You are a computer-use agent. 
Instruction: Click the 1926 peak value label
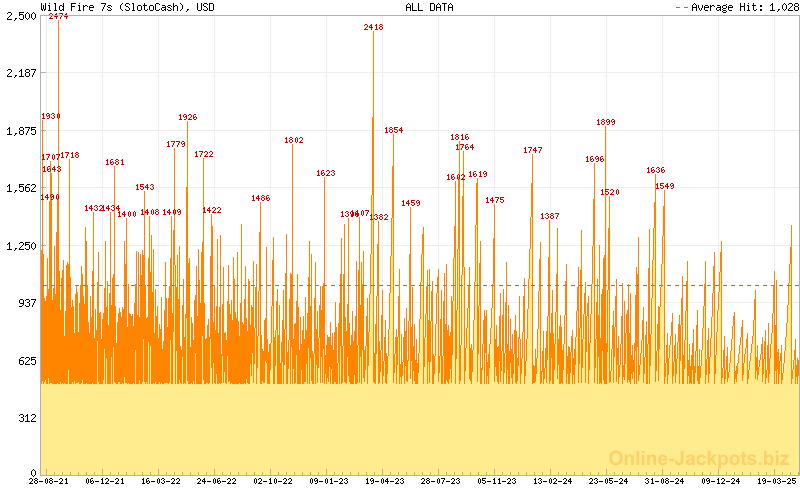(187, 117)
